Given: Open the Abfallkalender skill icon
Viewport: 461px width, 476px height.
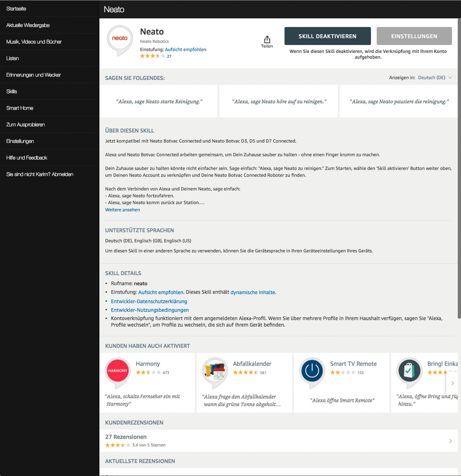Looking at the screenshot, I should (x=215, y=371).
